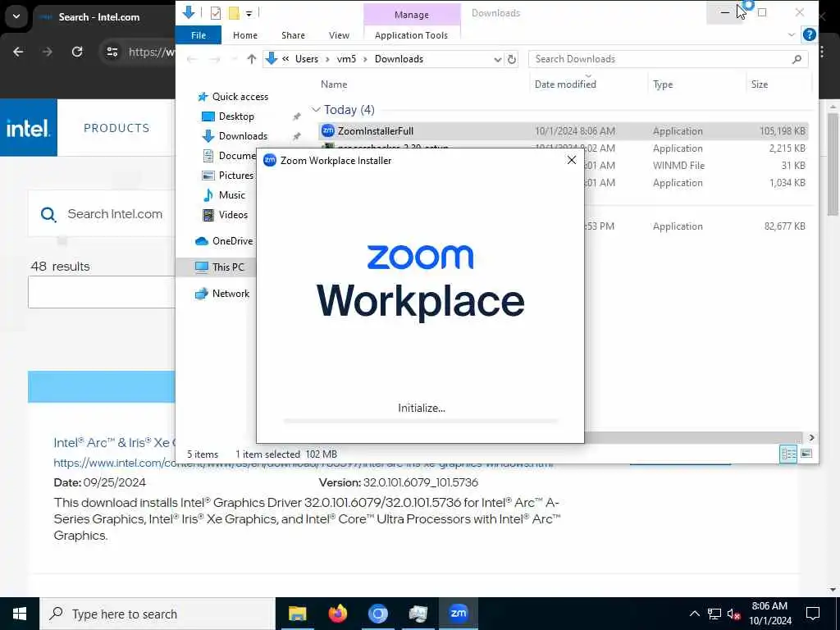Click the Explorer Help question mark icon

[809, 34]
